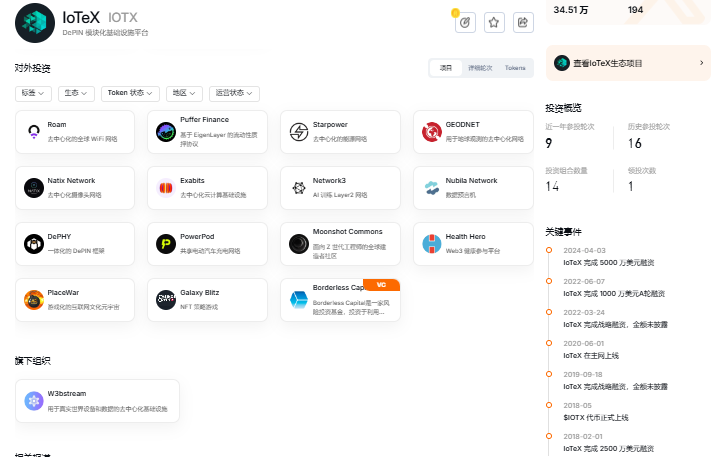
Task: Click 'IoTeX 在主网上线' event text
Action: click(591, 355)
